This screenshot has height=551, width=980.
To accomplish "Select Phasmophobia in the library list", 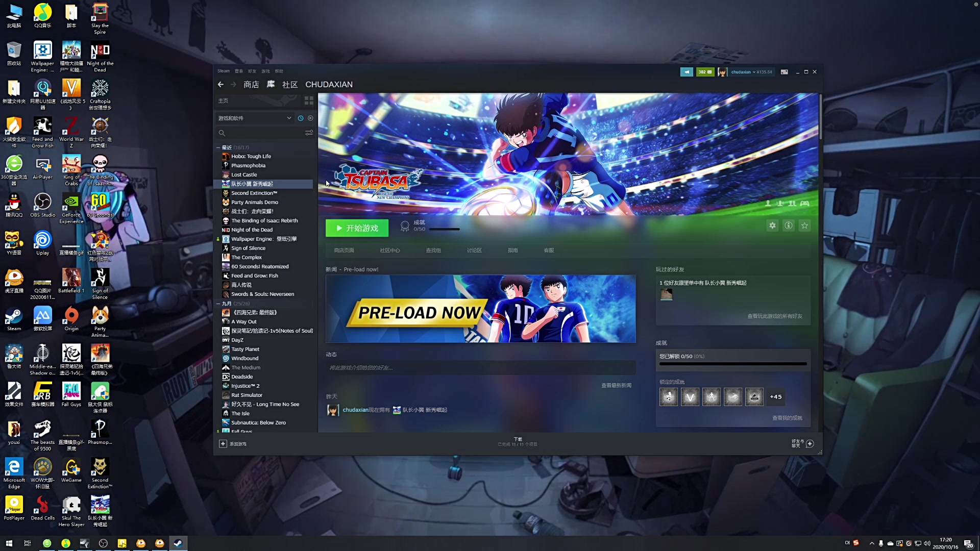I will [248, 166].
